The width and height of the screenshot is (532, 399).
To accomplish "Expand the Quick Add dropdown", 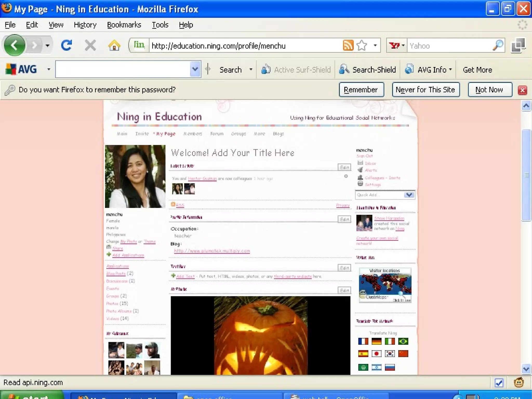I will pos(409,195).
